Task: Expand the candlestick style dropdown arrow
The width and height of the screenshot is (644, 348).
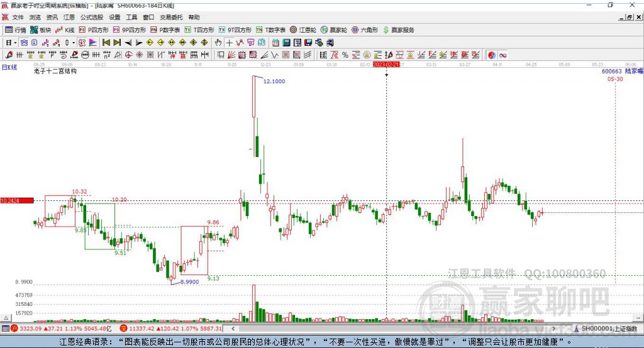Action: (74, 43)
